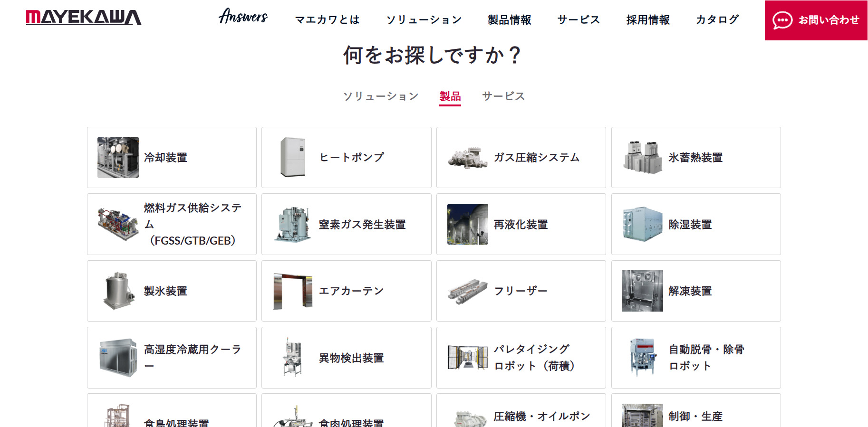Image resolution: width=868 pixels, height=427 pixels.
Task: Click the ガス圧縮システム compressor image
Action: (x=468, y=158)
